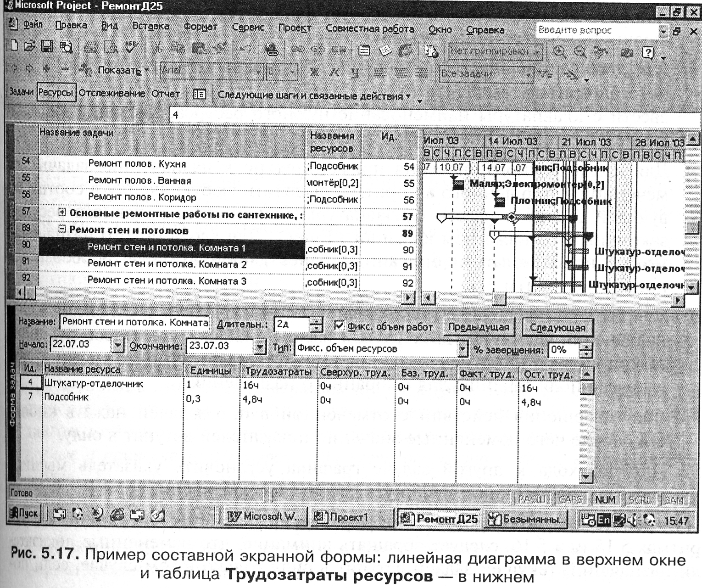Screen dimensions: 702x588
Task: Switch to Проект1 in the taskbar
Action: tap(351, 517)
